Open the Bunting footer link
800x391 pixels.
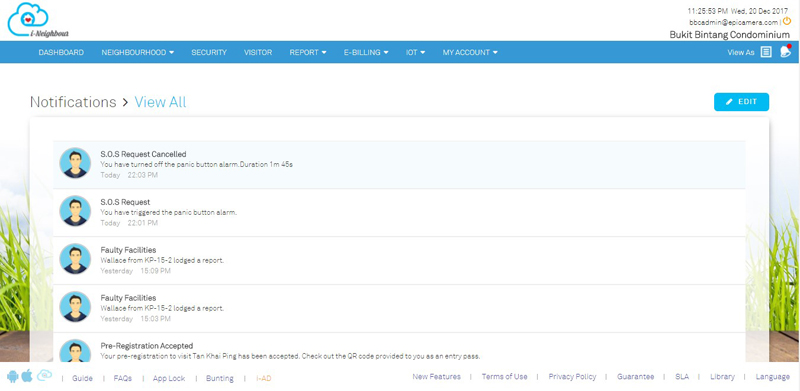pyautogui.click(x=220, y=378)
